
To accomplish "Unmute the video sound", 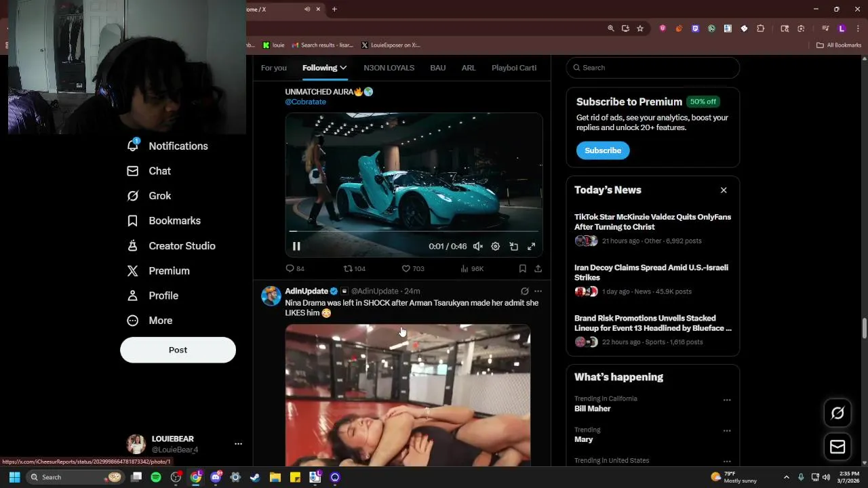I will point(478,247).
